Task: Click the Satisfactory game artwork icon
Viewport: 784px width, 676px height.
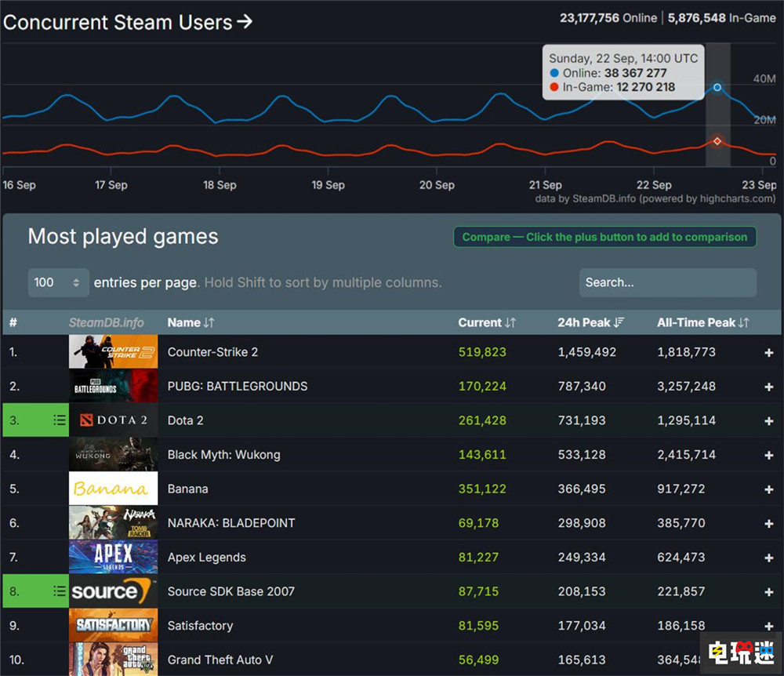Action: [113, 625]
